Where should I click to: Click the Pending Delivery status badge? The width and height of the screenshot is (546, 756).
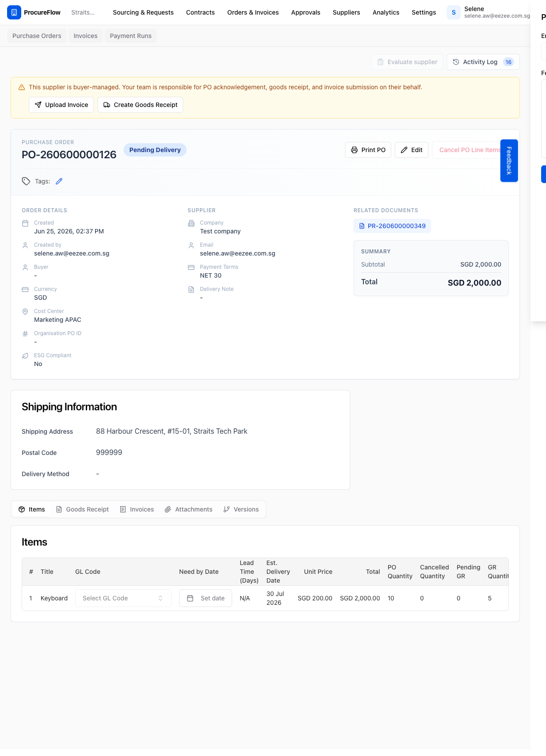tap(155, 150)
